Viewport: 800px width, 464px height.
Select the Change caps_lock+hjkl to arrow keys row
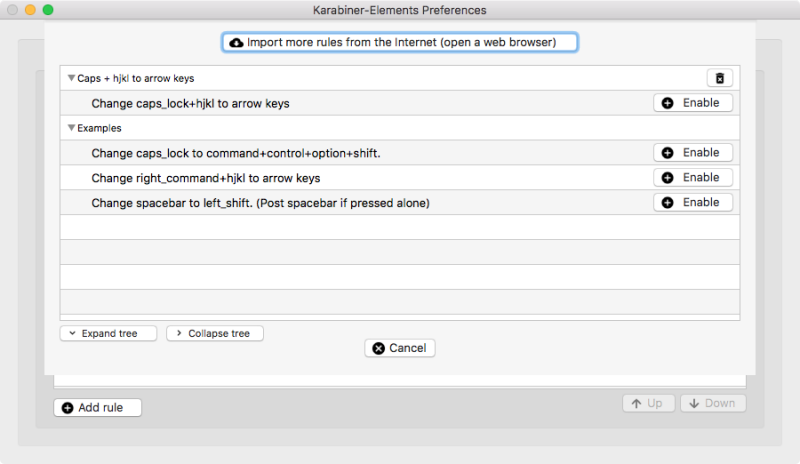pyautogui.click(x=190, y=103)
